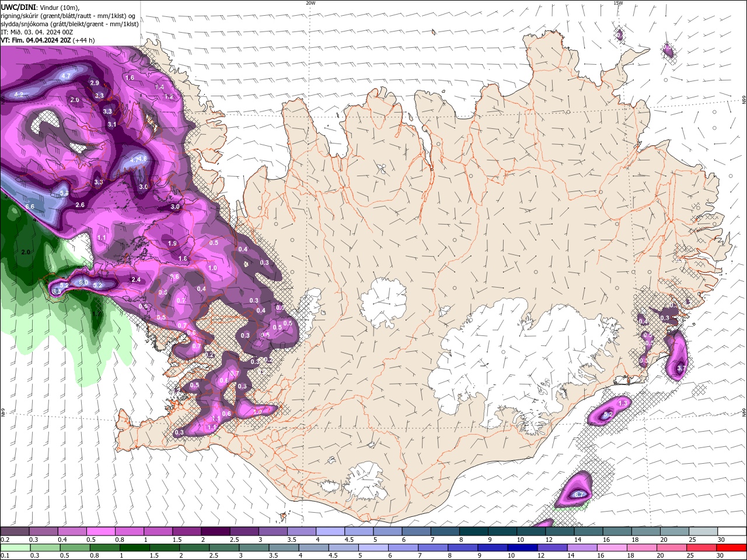Select the 7 blue swatch in the rain scale
The height and width of the screenshot is (560, 747).
click(432, 548)
